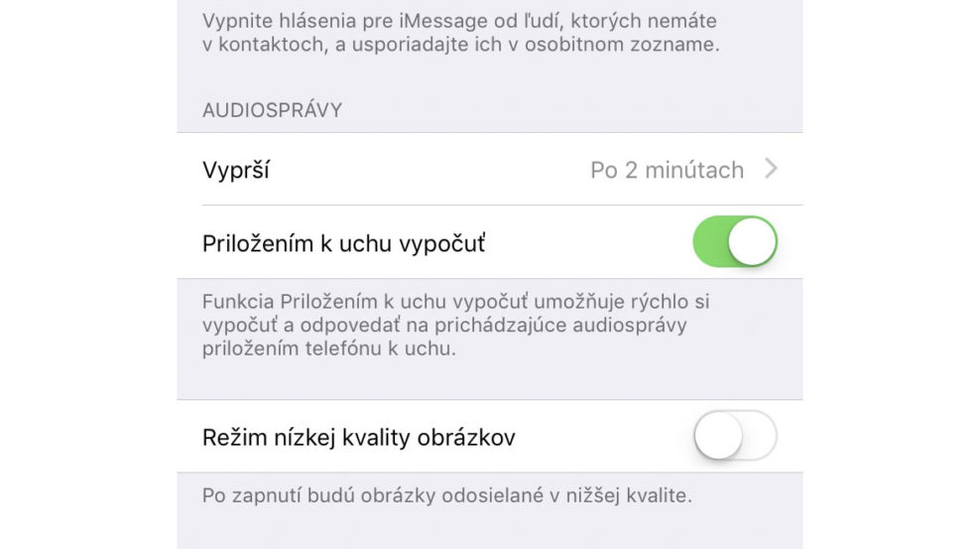Tap the blank area of the Vyprší row
The width and height of the screenshot is (980, 549).
click(430, 169)
